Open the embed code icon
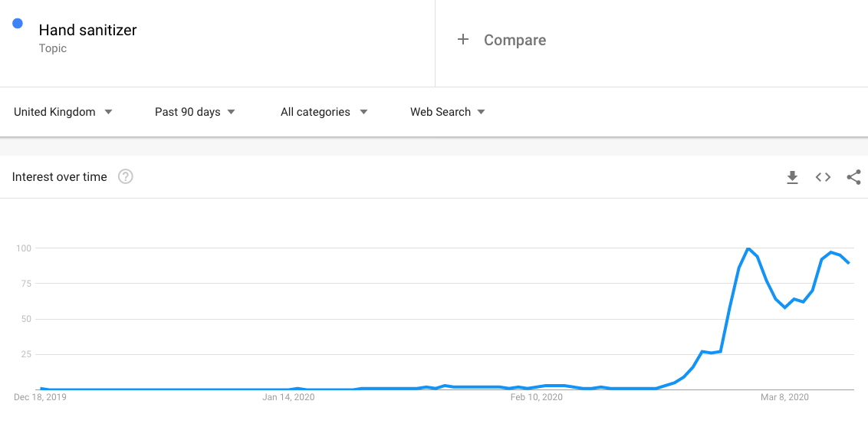This screenshot has height=437, width=868. 824,177
